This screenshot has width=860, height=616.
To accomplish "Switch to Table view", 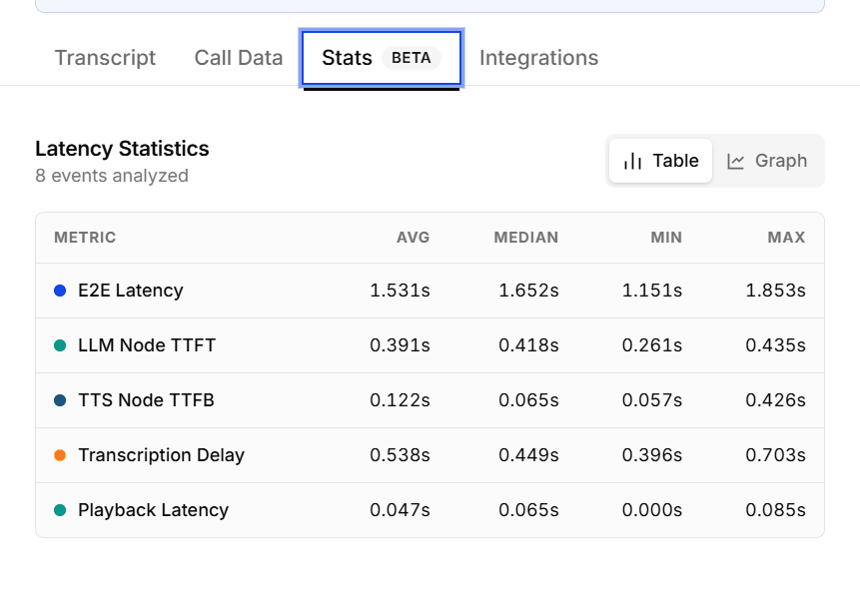I will click(660, 161).
